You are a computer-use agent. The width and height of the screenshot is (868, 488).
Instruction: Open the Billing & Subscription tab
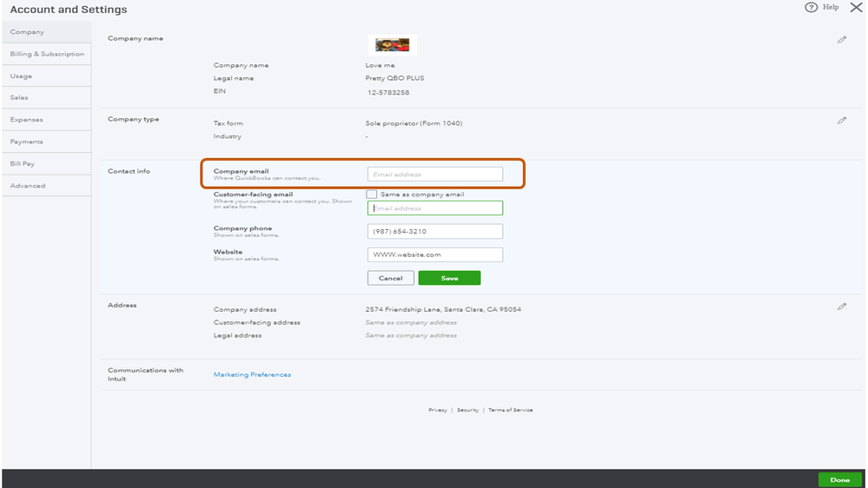[x=47, y=54]
